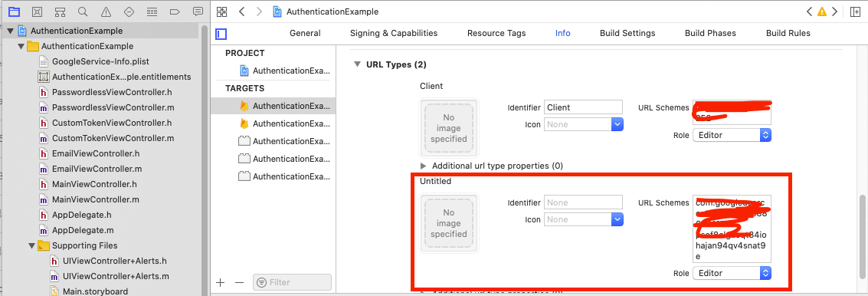The width and height of the screenshot is (868, 296).
Task: Show the Symbol navigator icon
Action: click(x=61, y=11)
